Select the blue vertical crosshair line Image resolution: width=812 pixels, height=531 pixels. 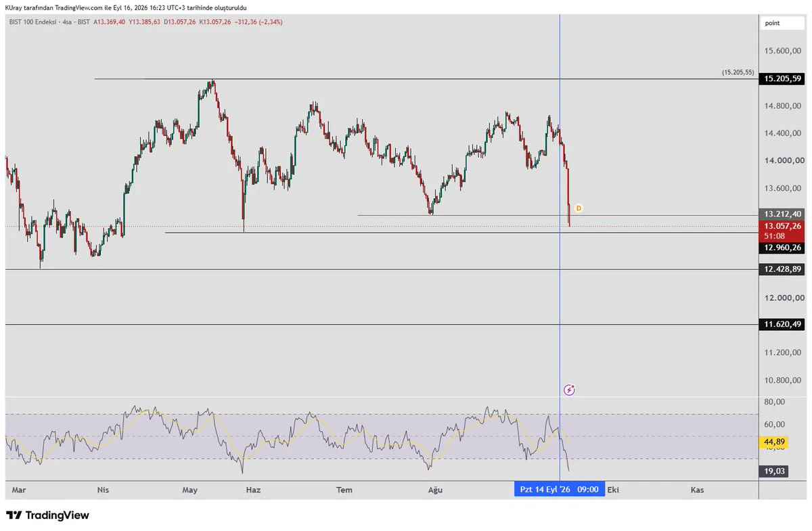click(560, 247)
